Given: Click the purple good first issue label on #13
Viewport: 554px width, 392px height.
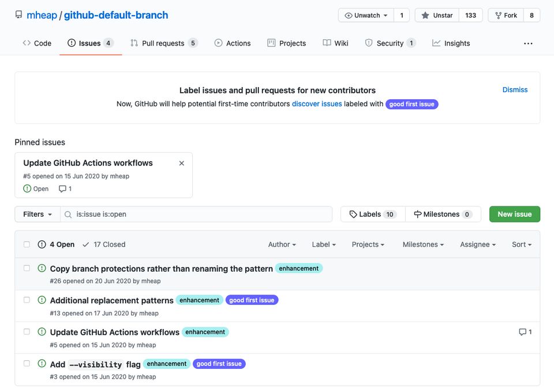Looking at the screenshot, I should (x=252, y=300).
